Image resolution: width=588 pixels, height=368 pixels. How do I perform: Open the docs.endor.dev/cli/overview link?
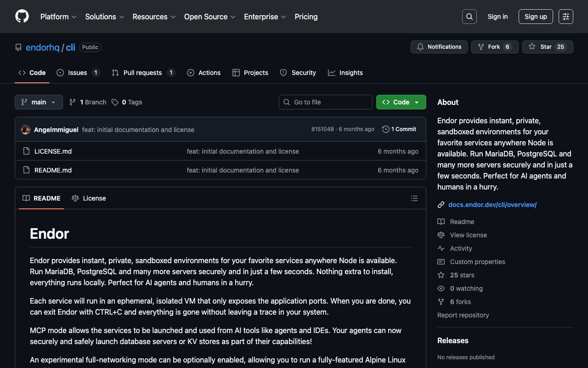coord(492,205)
